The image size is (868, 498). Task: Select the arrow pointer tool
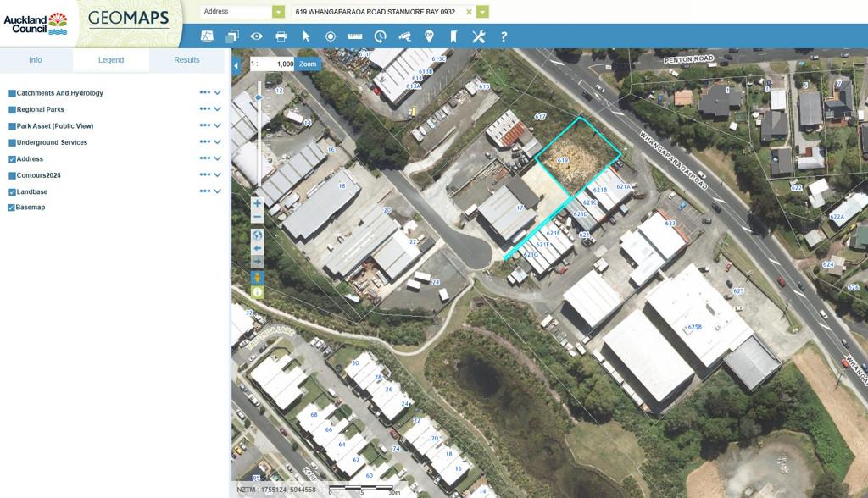(306, 36)
